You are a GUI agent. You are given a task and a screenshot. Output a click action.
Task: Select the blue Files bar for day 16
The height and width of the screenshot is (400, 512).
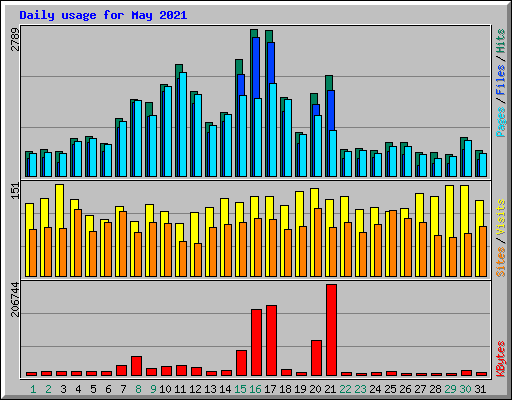click(x=256, y=68)
